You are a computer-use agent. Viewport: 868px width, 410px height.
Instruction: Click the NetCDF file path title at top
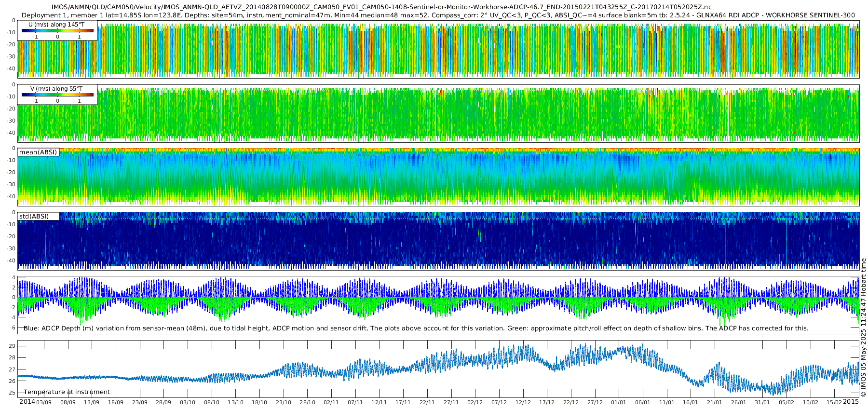(x=381, y=7)
